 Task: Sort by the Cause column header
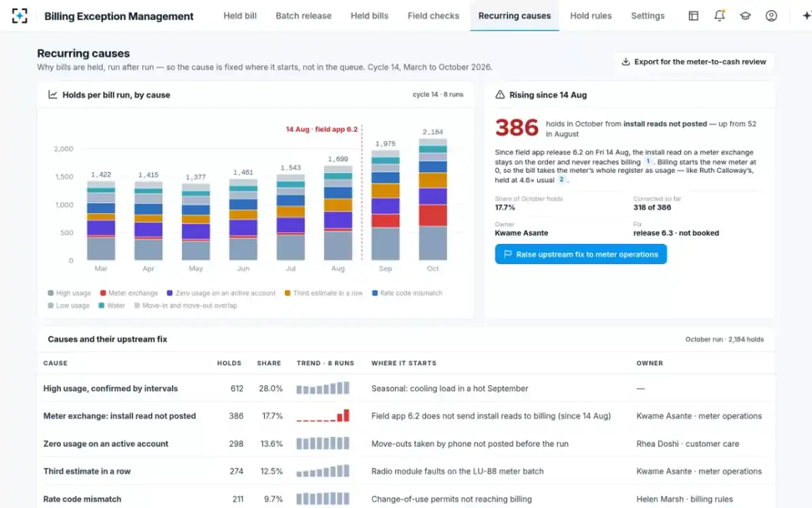point(55,363)
